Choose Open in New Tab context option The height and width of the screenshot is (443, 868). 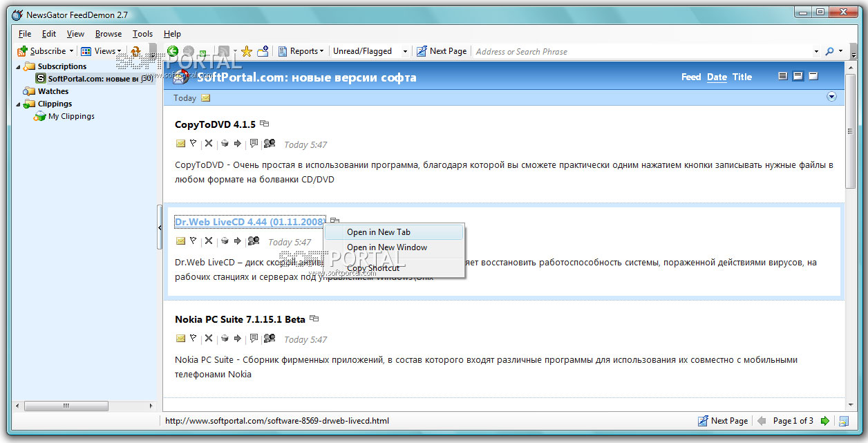[x=395, y=232]
